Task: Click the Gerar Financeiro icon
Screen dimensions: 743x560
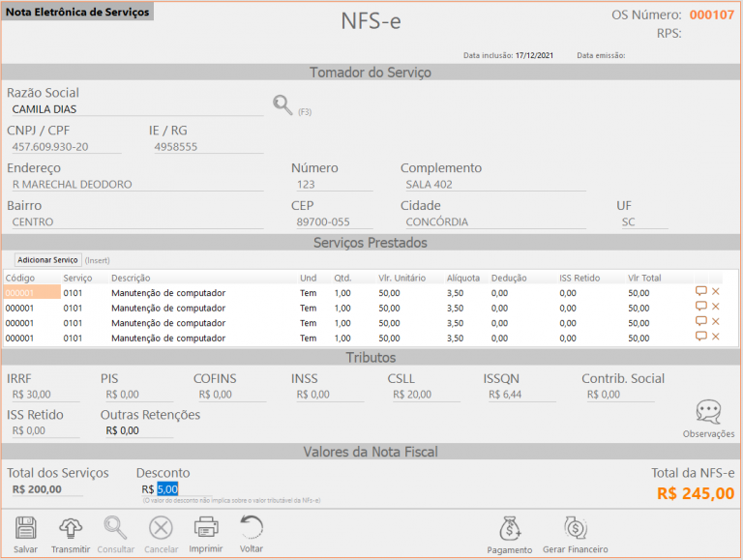Action: pyautogui.click(x=574, y=529)
